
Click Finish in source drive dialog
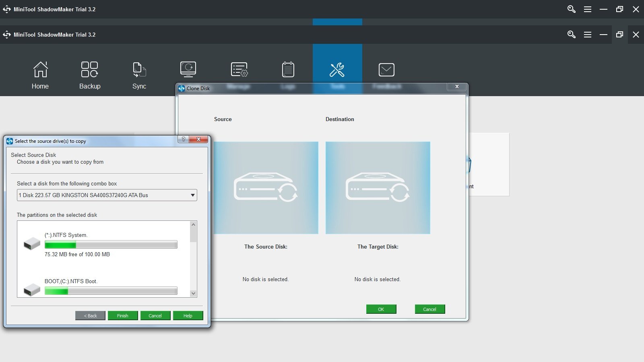[x=123, y=316]
